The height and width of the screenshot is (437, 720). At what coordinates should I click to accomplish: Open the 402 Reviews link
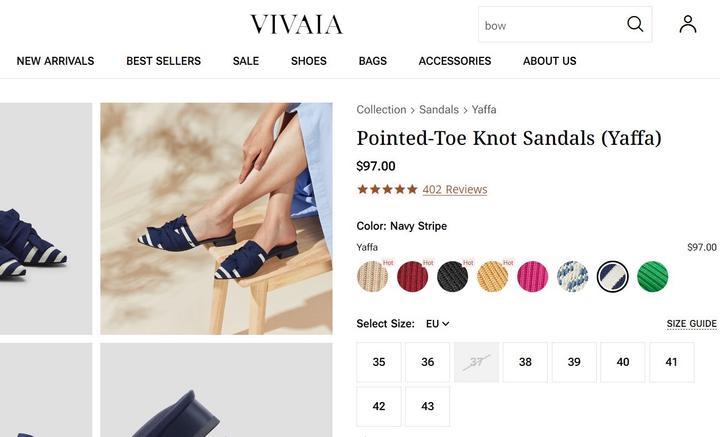tap(455, 189)
